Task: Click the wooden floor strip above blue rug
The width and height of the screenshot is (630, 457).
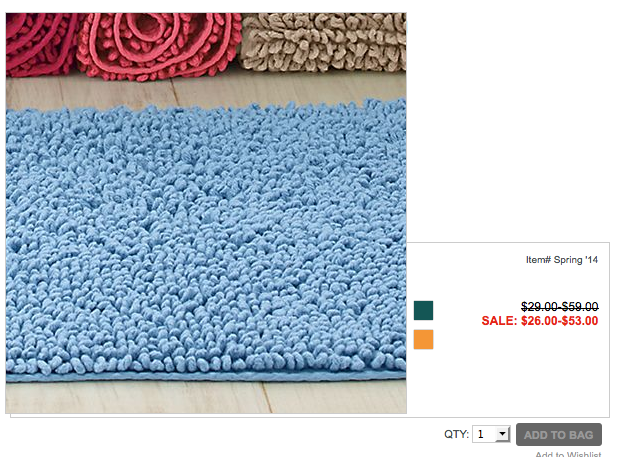Action: 206,90
